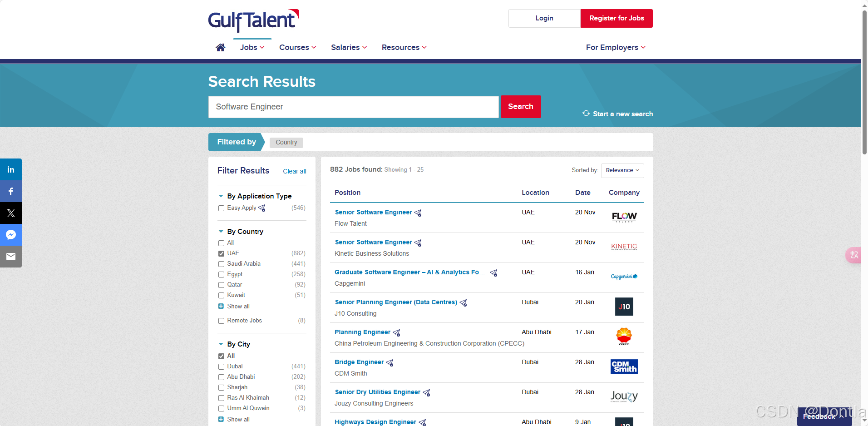Click plus icon for Show all cities
Image resolution: width=868 pixels, height=426 pixels.
[x=221, y=419]
